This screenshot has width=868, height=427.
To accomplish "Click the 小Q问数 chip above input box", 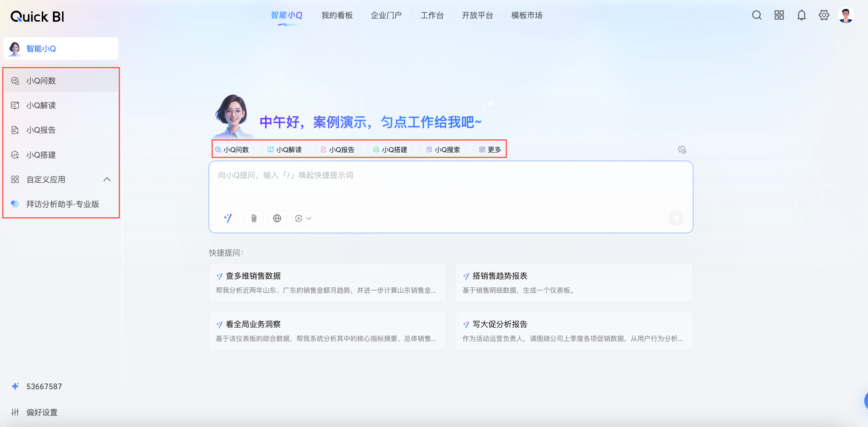I will click(232, 150).
